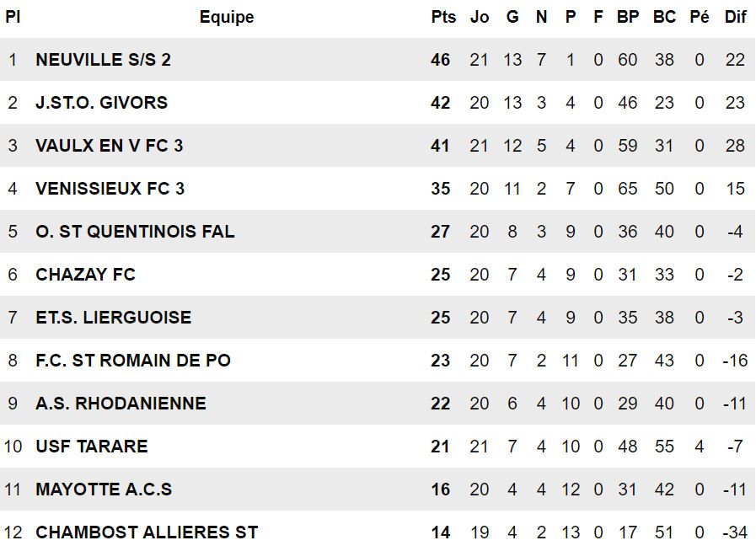Image resolution: width=756 pixels, height=551 pixels.
Task: Select A.S. RHODANIENNE in the standings
Action: coord(121,404)
